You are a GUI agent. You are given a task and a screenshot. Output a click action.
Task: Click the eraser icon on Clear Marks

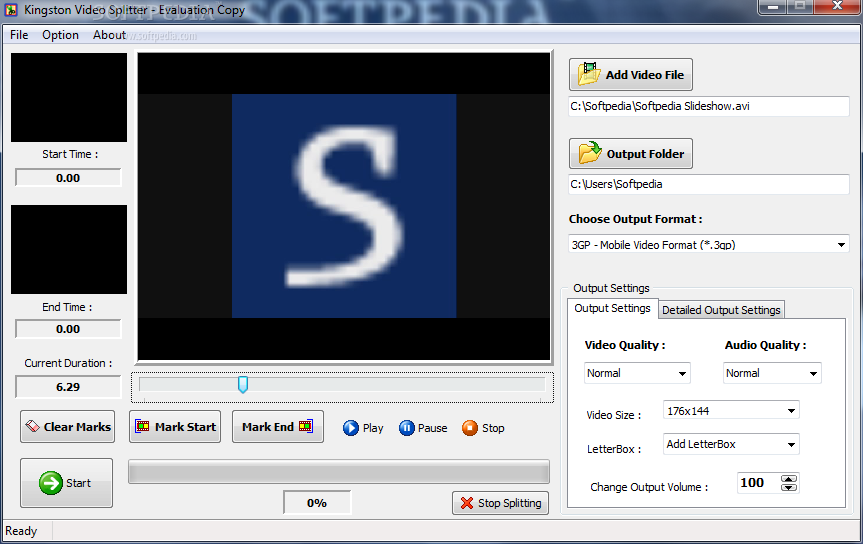pos(32,426)
